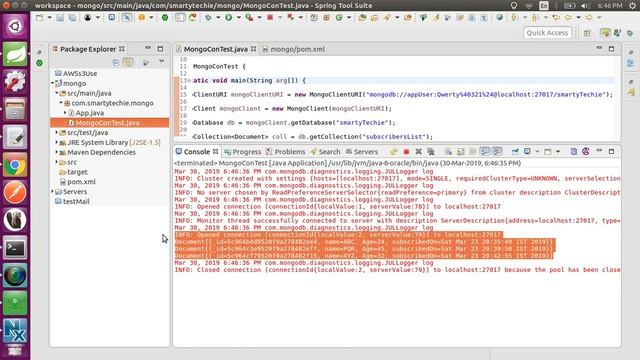Click the Save icon in the toolbar
Image resolution: width=640 pixels, height=360 pixels.
point(60,18)
